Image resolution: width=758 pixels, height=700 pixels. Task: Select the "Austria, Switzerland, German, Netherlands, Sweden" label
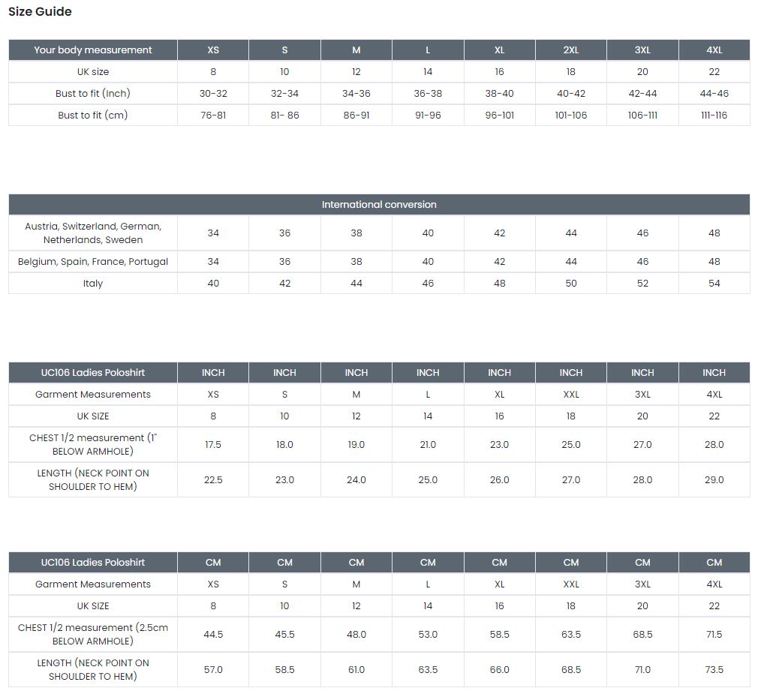tap(93, 233)
